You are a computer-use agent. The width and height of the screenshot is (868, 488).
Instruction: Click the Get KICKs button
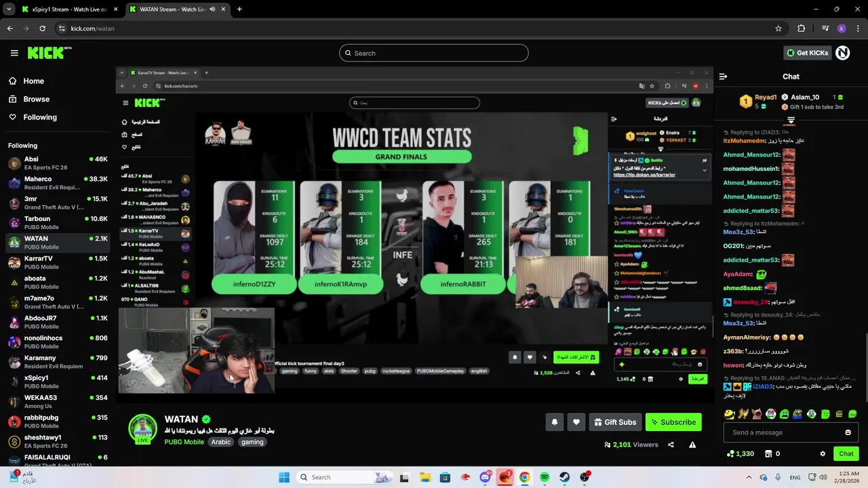tap(807, 53)
